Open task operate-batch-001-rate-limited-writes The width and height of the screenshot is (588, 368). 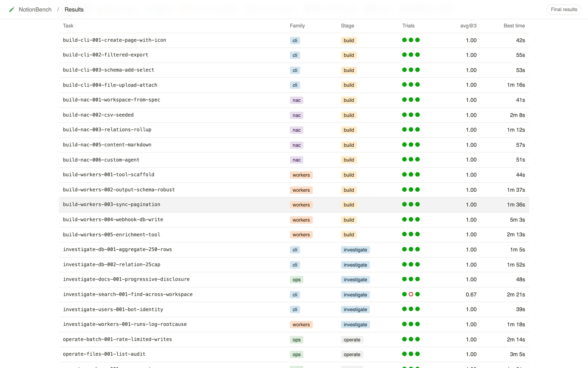coord(117,339)
